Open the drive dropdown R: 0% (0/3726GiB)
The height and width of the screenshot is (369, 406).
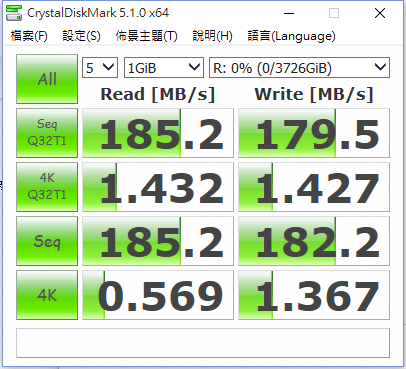299,68
